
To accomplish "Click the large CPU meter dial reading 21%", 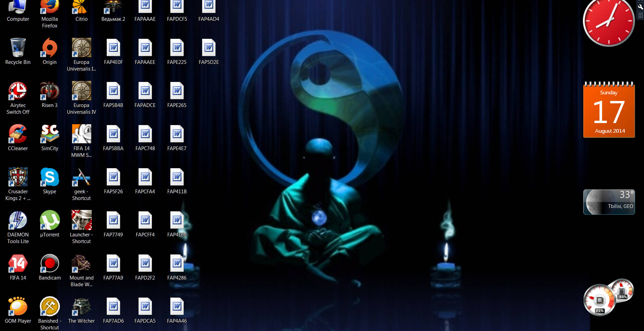I will tap(599, 300).
